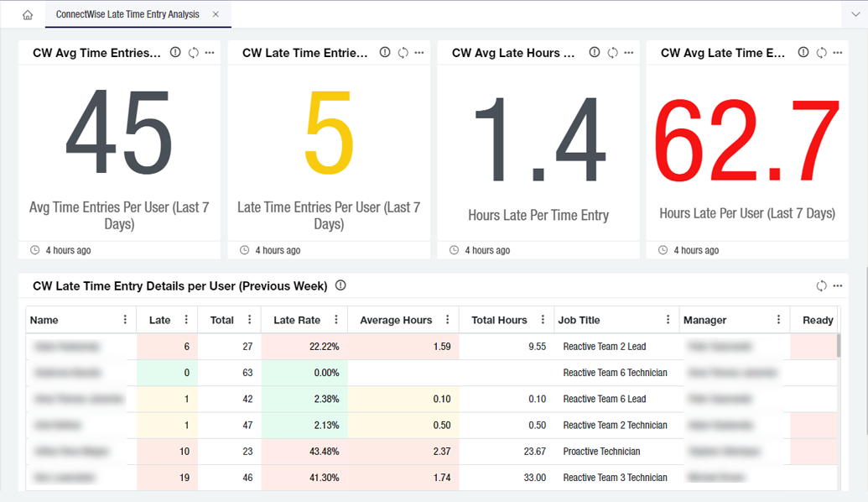The image size is (868, 502).
Task: Close the ConnectWise Late Time Entry Analysis tab
Action: tap(216, 14)
